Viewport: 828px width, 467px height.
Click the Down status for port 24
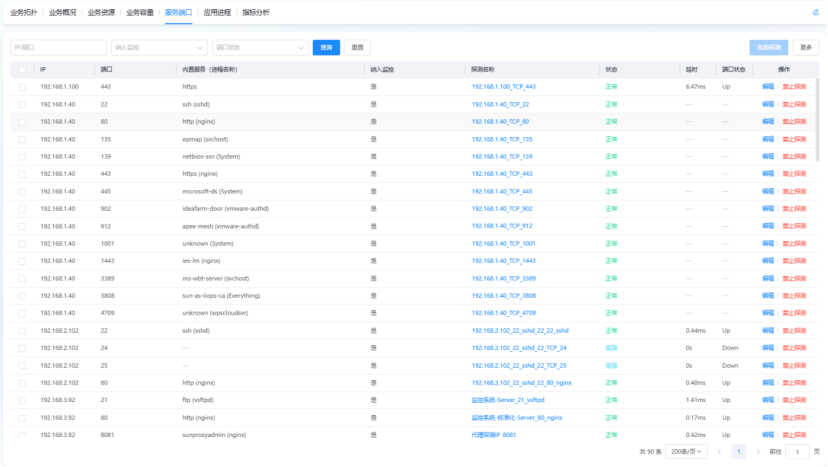point(730,348)
